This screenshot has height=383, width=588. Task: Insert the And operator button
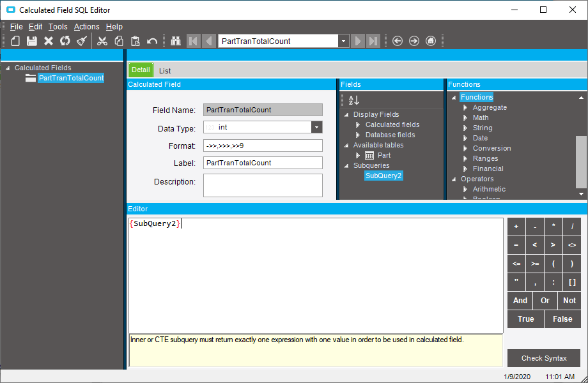pos(520,301)
